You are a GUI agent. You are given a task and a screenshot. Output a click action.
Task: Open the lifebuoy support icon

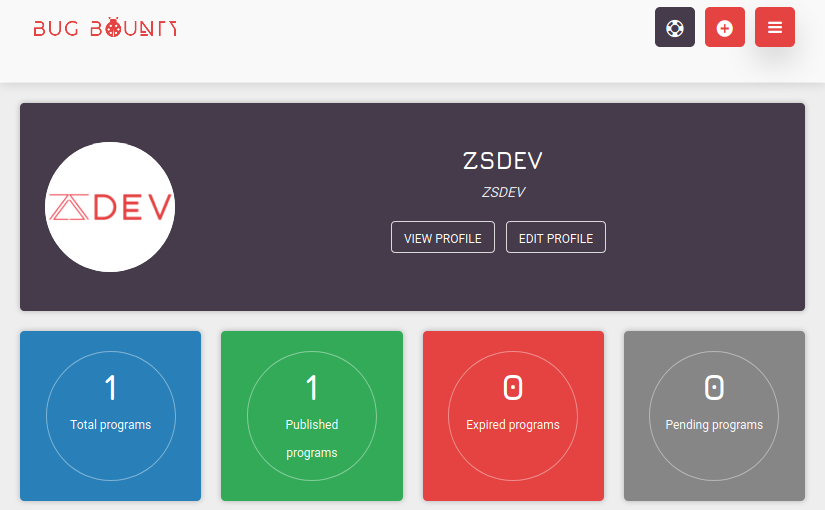pyautogui.click(x=675, y=27)
